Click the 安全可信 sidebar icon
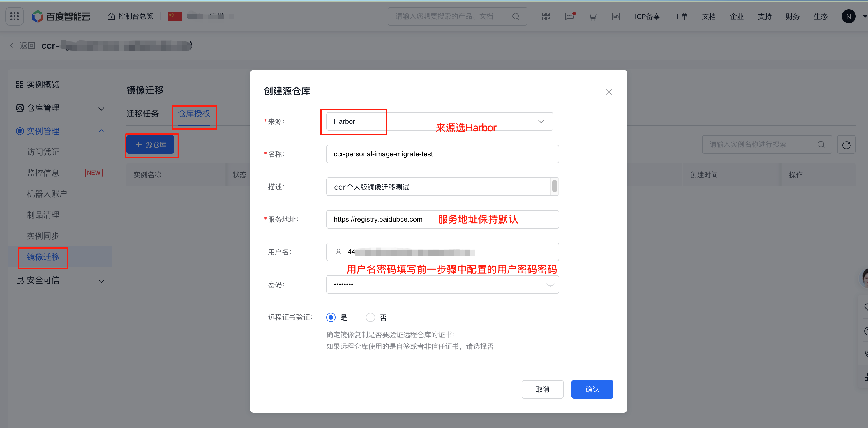This screenshot has width=868, height=428. coord(20,280)
